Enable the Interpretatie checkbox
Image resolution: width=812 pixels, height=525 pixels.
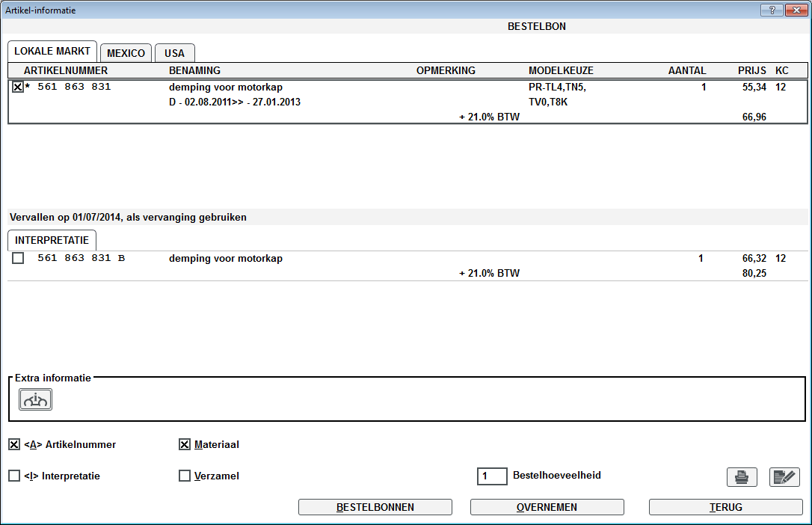pos(14,476)
